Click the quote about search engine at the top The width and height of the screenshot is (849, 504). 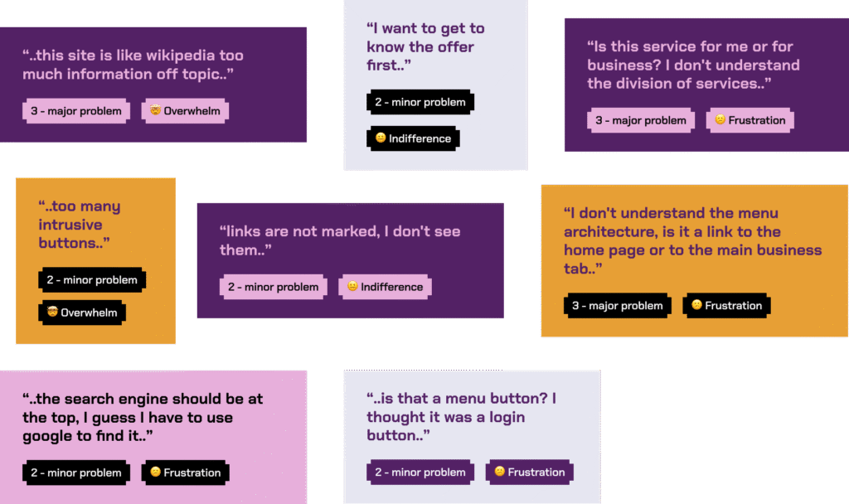143,418
